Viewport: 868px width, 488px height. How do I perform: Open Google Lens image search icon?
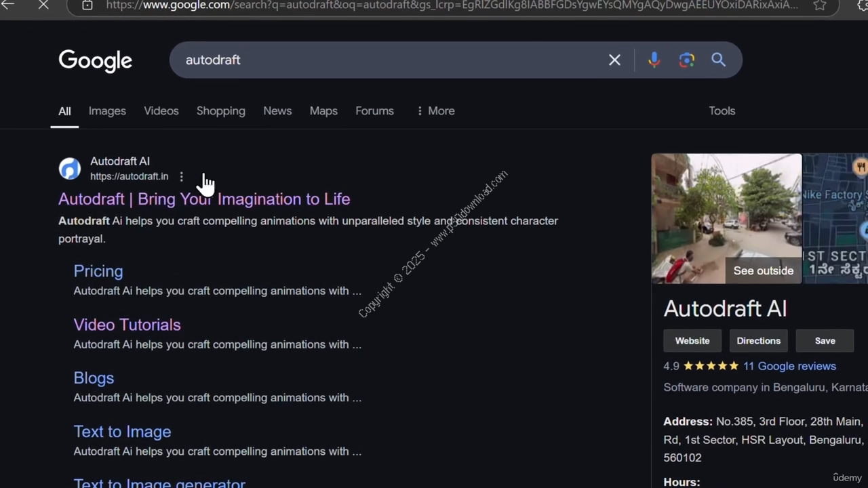pos(686,60)
